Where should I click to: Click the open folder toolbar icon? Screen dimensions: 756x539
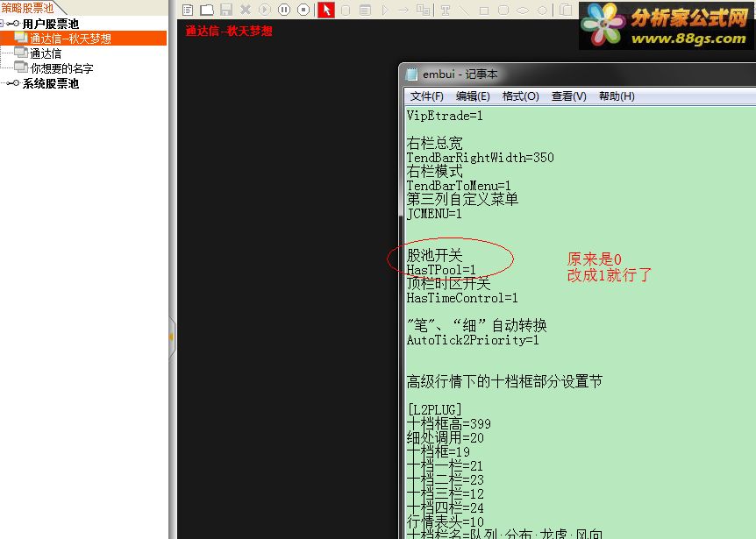(x=207, y=10)
